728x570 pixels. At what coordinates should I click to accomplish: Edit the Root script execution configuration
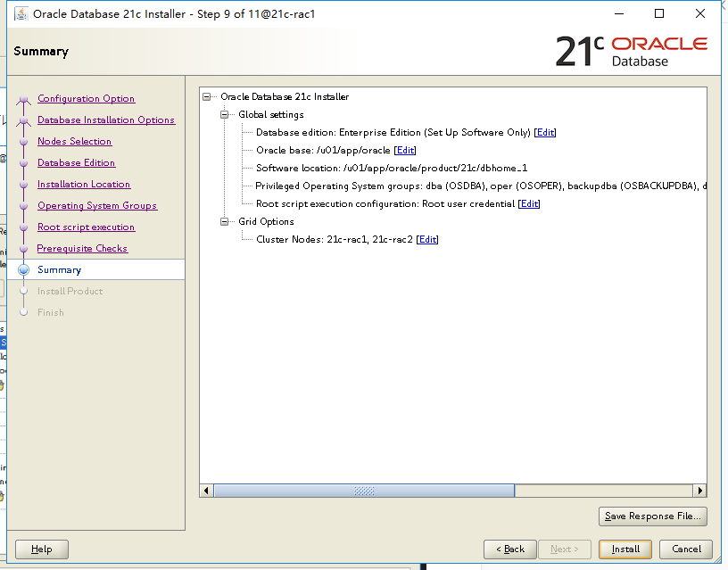pos(529,203)
